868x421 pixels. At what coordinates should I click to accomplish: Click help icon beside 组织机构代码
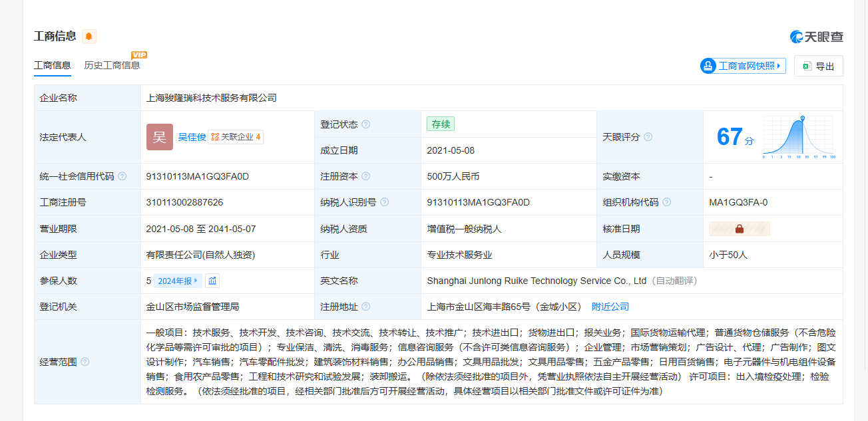(x=666, y=202)
